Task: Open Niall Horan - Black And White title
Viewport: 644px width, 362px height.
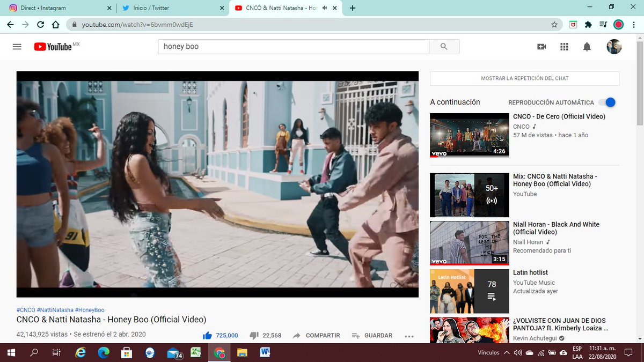Action: click(556, 228)
